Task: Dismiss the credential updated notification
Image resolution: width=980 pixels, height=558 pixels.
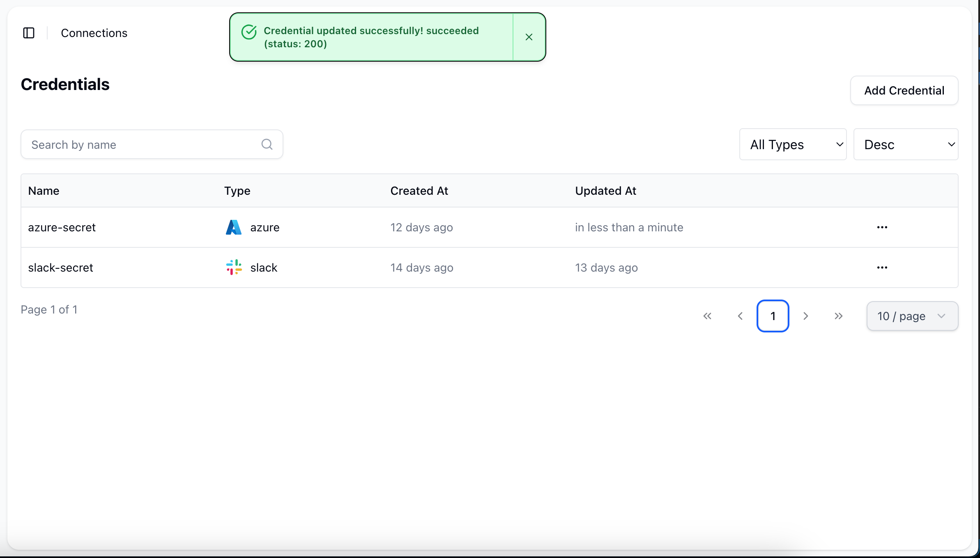Action: pos(529,37)
